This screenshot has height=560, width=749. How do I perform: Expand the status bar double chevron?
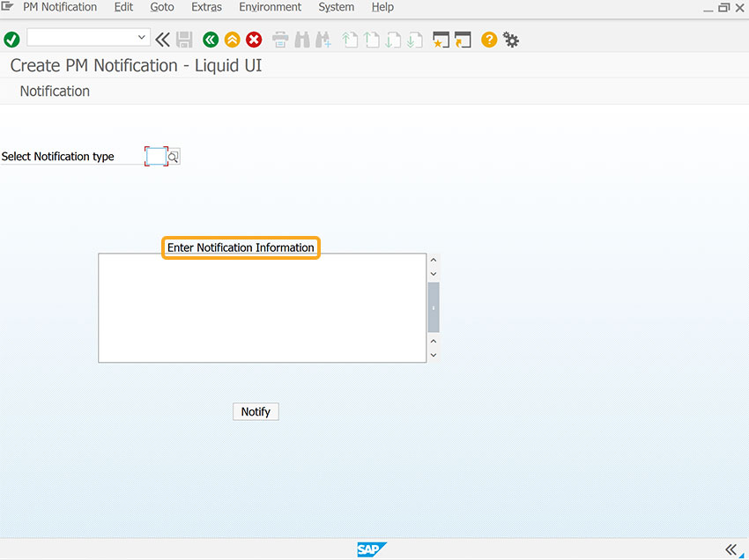(x=730, y=549)
